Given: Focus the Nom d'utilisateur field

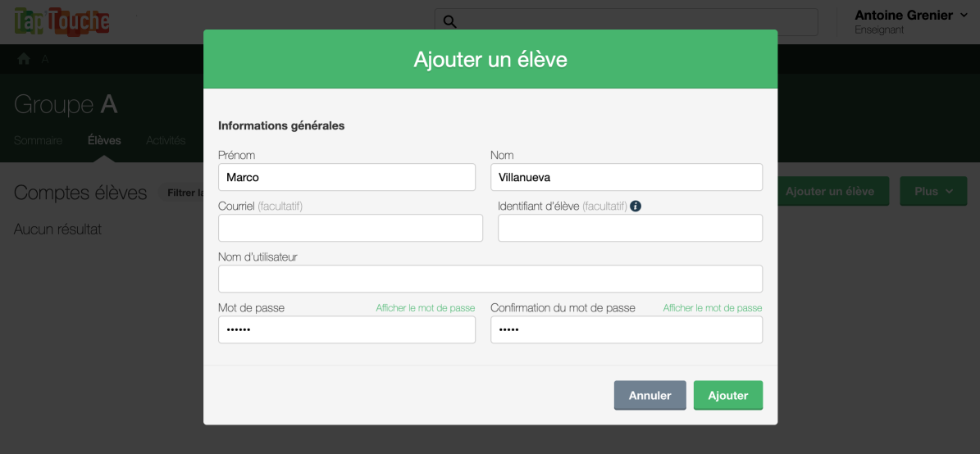Looking at the screenshot, I should coord(490,279).
